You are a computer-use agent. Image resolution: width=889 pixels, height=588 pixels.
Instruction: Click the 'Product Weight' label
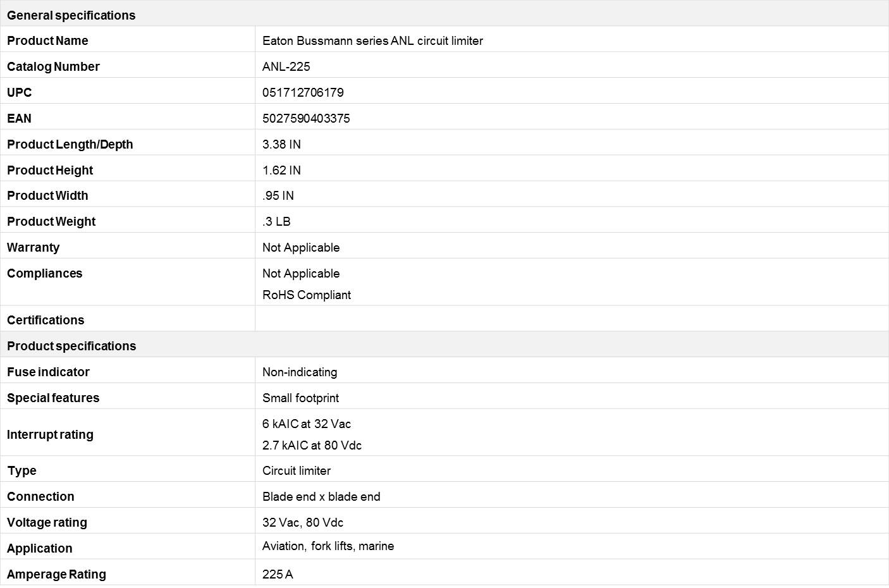click(51, 221)
